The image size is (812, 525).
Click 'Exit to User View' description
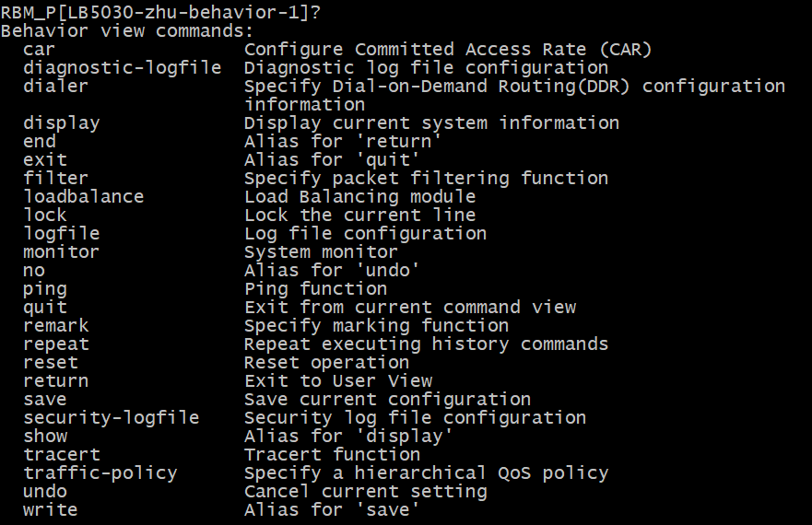[338, 381]
